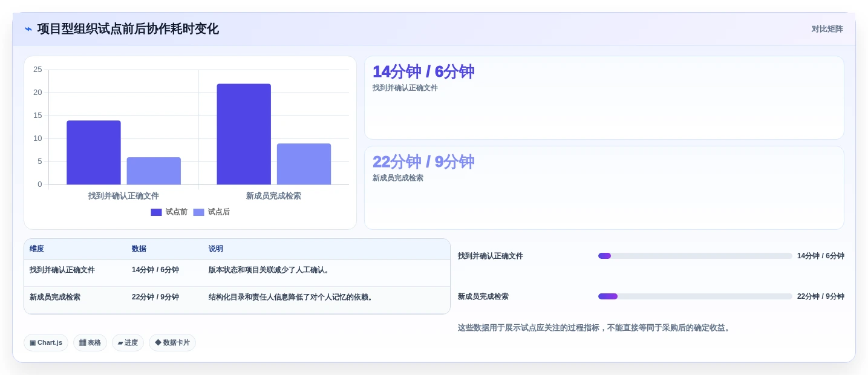The height and width of the screenshot is (375, 868).
Task: Click the lightning icon beside the title
Action: pyautogui.click(x=28, y=29)
